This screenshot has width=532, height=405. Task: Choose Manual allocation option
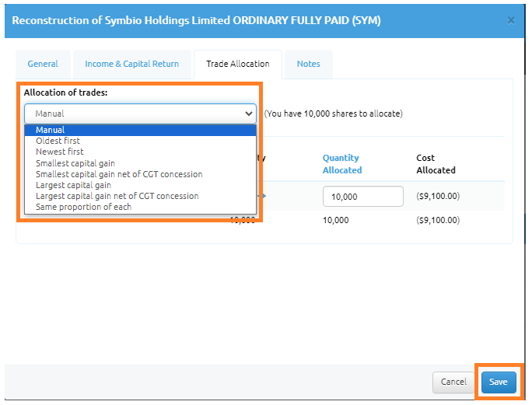[51, 130]
